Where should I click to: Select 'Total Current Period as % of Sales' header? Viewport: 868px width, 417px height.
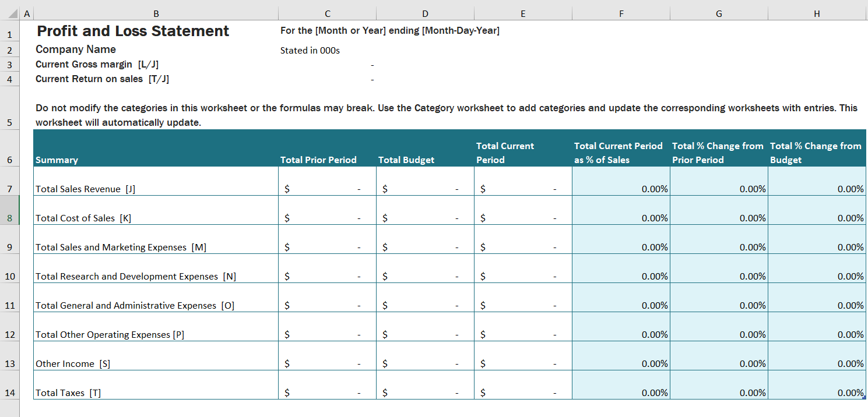pyautogui.click(x=621, y=148)
